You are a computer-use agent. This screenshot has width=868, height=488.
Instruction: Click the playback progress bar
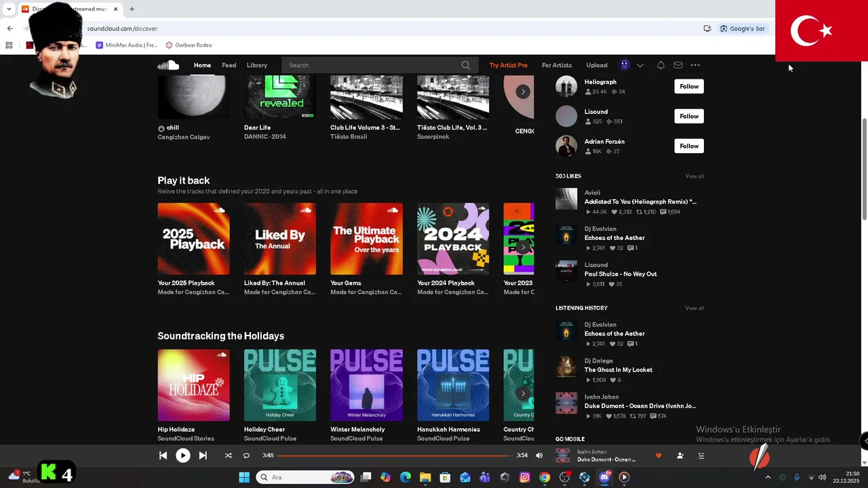(x=395, y=455)
